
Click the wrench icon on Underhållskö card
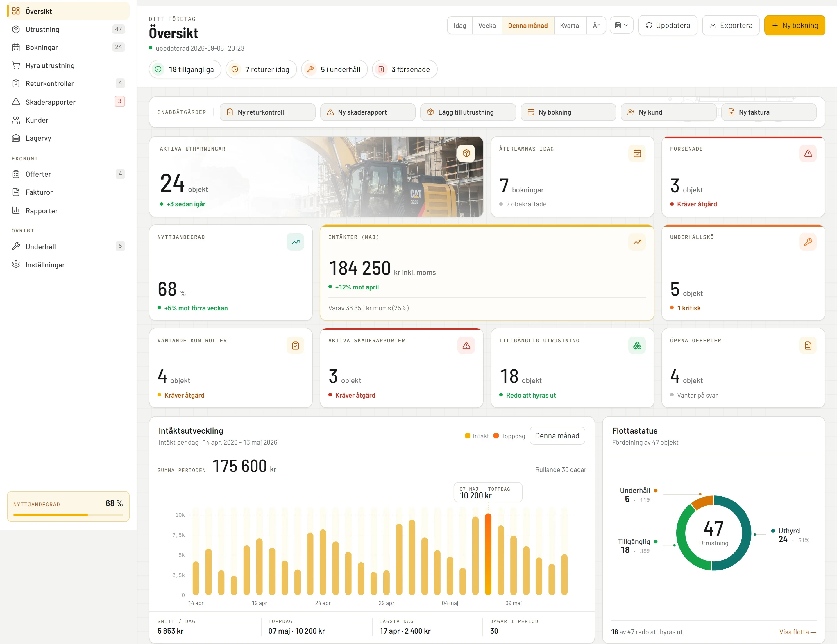pyautogui.click(x=808, y=242)
